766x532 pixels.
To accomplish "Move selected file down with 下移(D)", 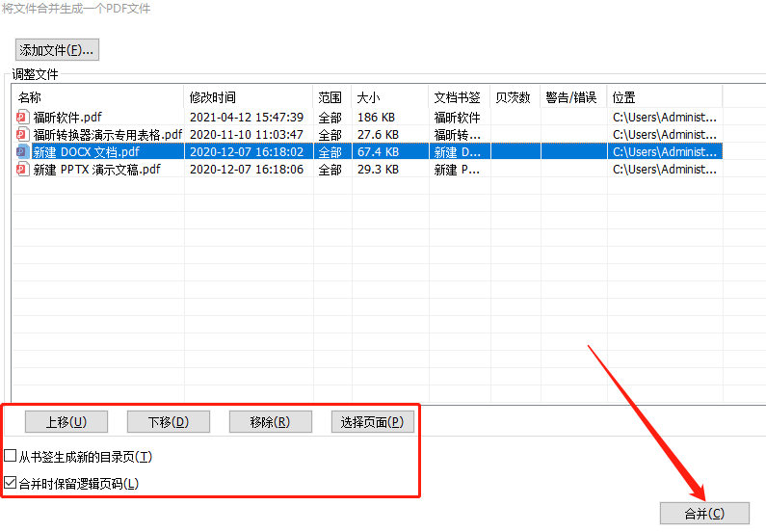I will [169, 421].
